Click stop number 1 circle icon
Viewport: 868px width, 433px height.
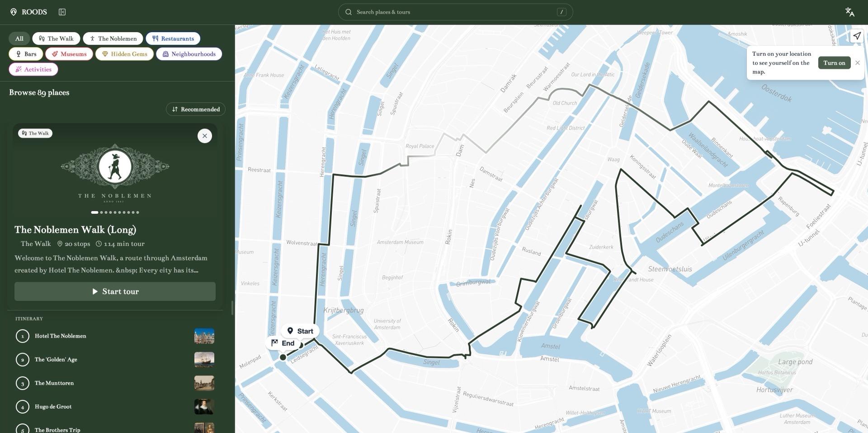pos(23,336)
